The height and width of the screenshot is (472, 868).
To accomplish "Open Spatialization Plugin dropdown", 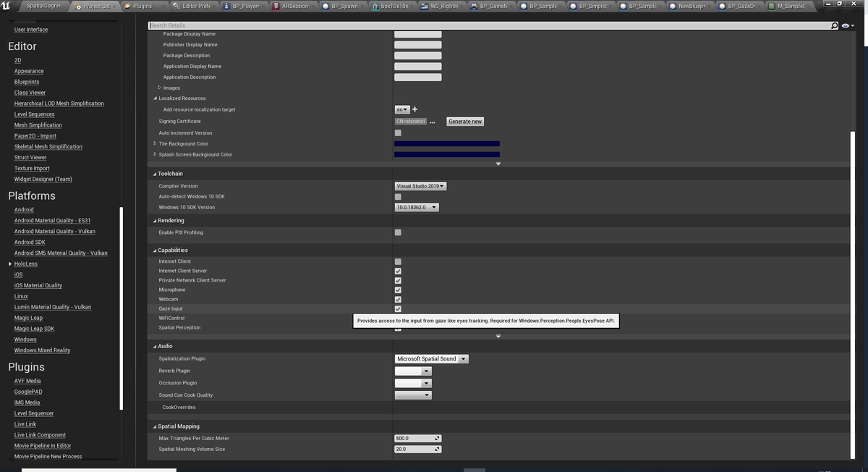I will [432, 359].
